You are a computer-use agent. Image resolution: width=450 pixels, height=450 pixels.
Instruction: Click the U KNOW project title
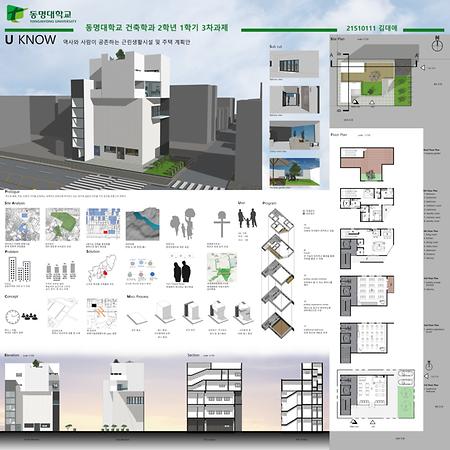coord(31,40)
